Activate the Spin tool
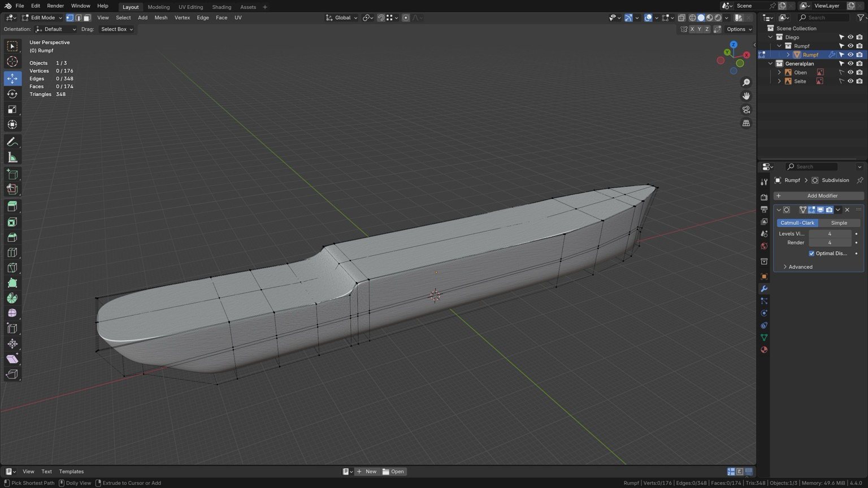The height and width of the screenshot is (488, 868). (x=12, y=298)
